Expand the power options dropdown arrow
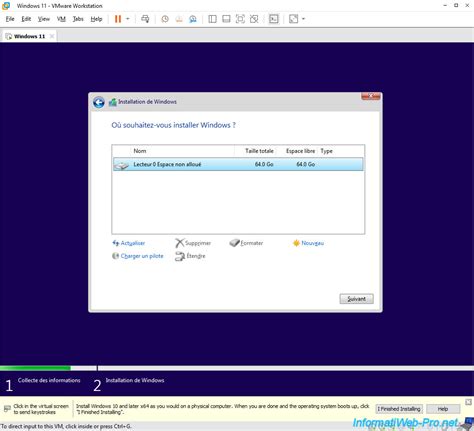The height and width of the screenshot is (431, 474). click(x=128, y=19)
